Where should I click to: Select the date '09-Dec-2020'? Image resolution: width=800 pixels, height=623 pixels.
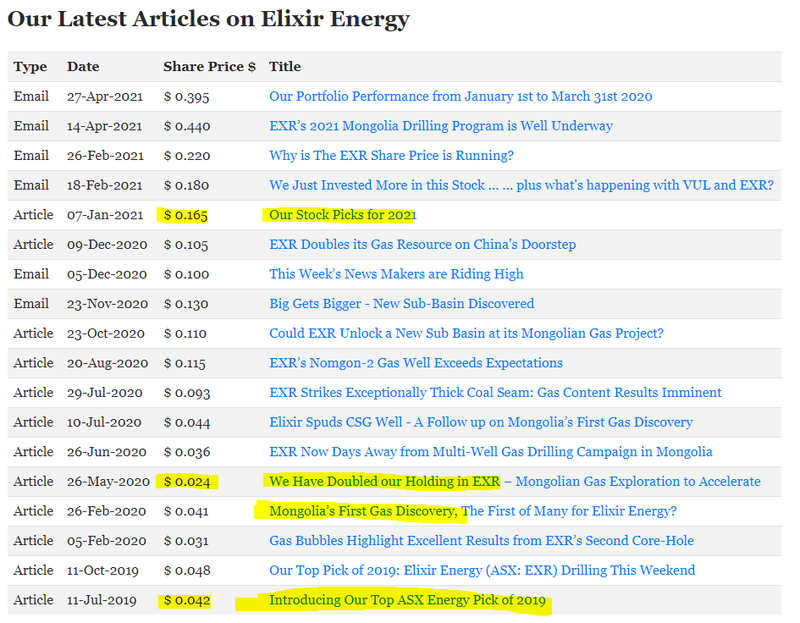tap(107, 244)
